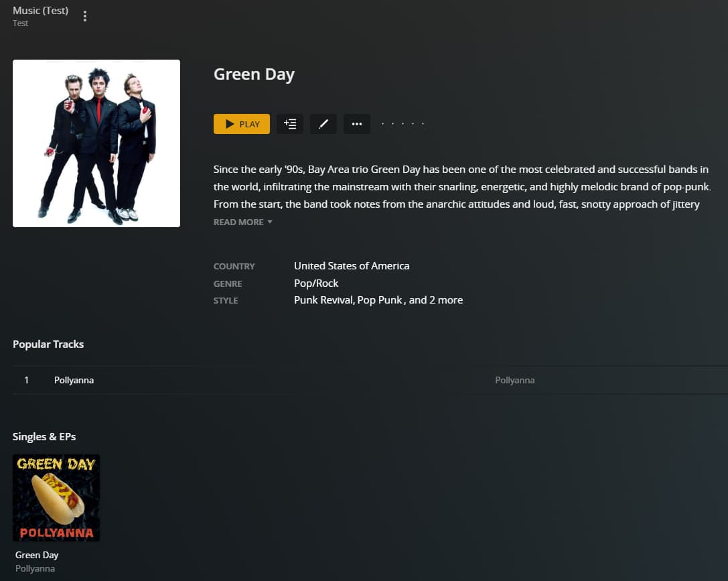Select the Pop/Rock genre link

(x=316, y=283)
